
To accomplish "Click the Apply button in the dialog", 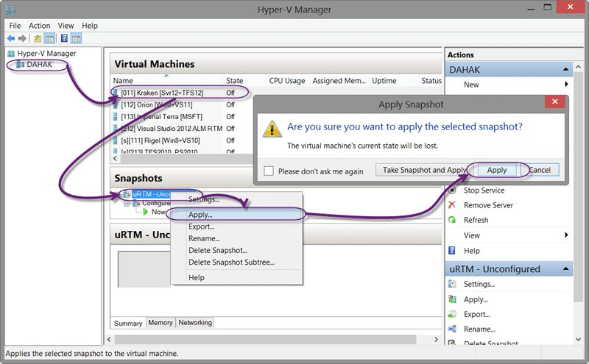I will pos(496,170).
